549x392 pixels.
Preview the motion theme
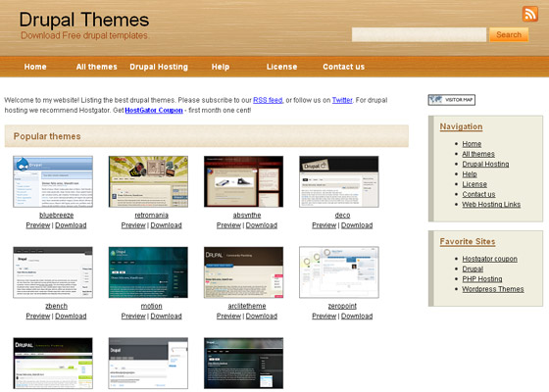(133, 316)
